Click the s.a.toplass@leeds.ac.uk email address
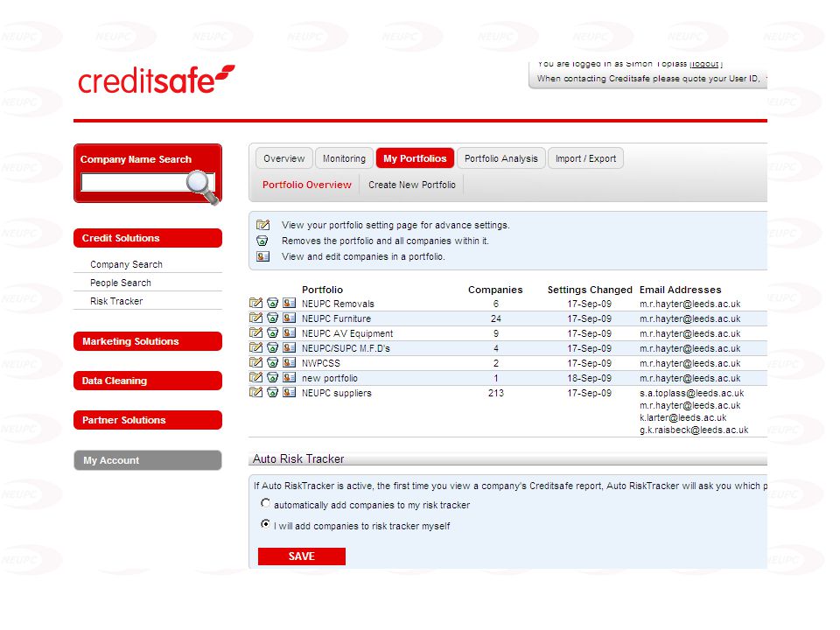 [691, 393]
